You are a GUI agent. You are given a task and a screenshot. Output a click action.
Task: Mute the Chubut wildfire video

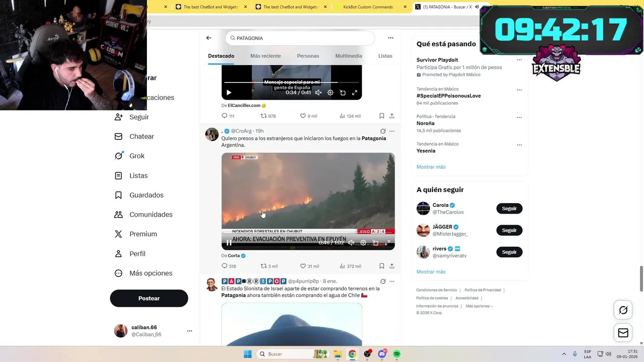351,243
